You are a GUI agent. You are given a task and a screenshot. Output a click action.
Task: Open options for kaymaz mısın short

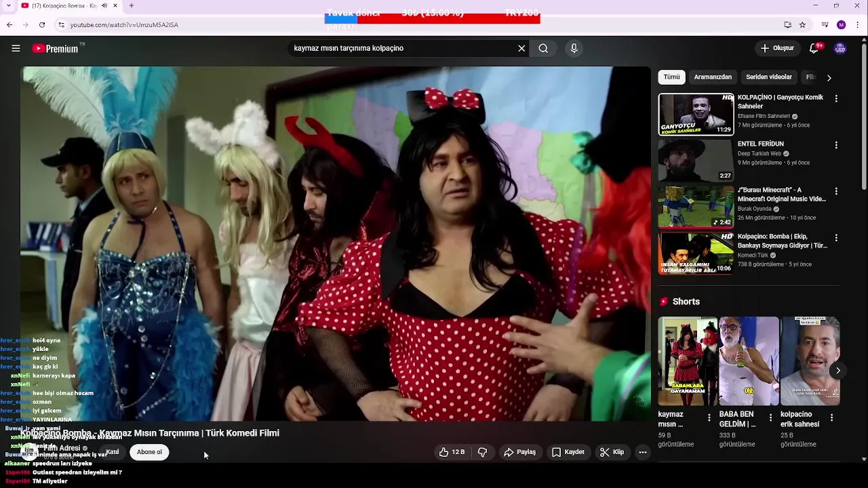(709, 418)
